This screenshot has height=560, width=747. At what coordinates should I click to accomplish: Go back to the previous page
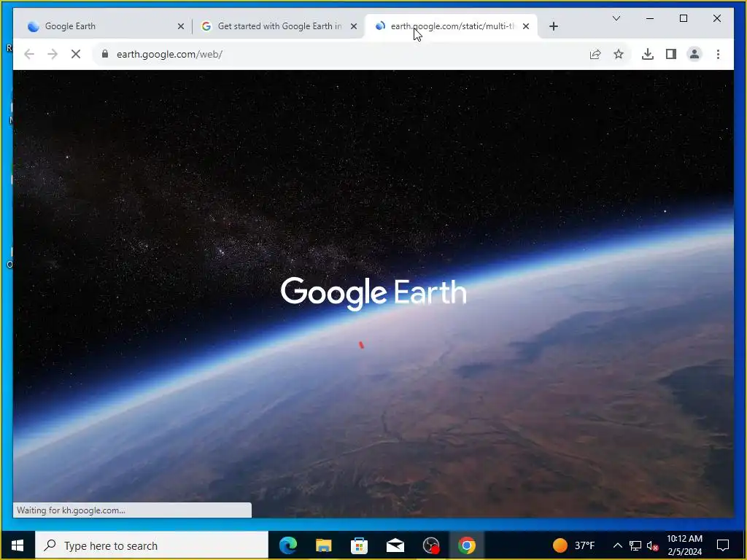tap(29, 54)
